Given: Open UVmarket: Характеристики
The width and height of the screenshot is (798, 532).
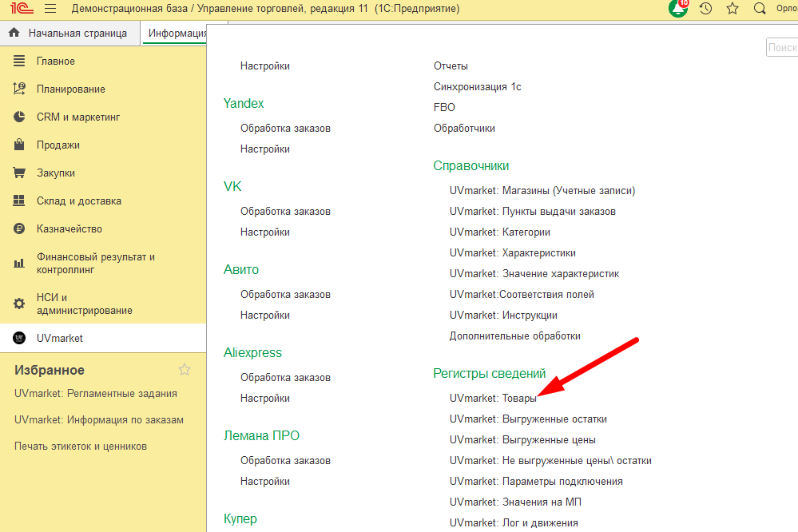Looking at the screenshot, I should (513, 253).
